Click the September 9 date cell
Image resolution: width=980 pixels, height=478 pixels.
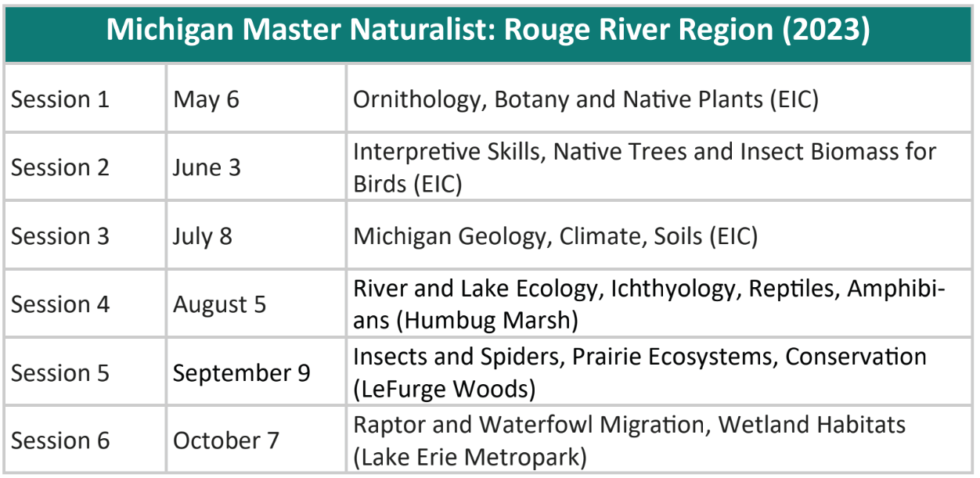pyautogui.click(x=242, y=373)
